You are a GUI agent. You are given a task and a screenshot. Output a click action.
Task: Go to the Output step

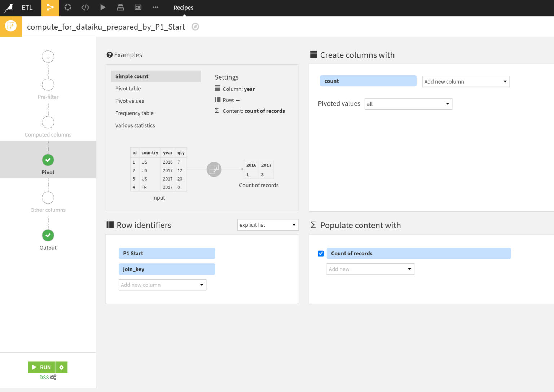[x=48, y=236]
